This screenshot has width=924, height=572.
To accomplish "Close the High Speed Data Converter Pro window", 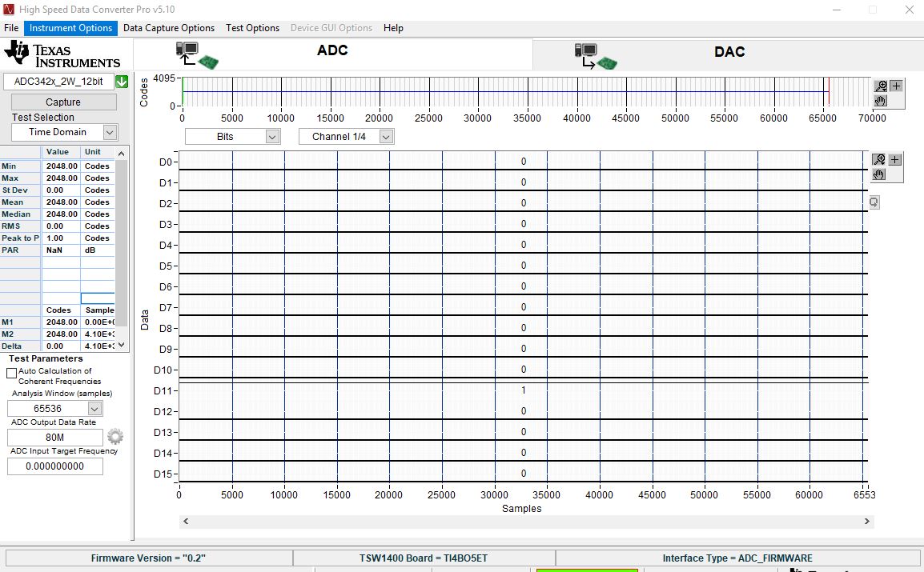I will [910, 10].
